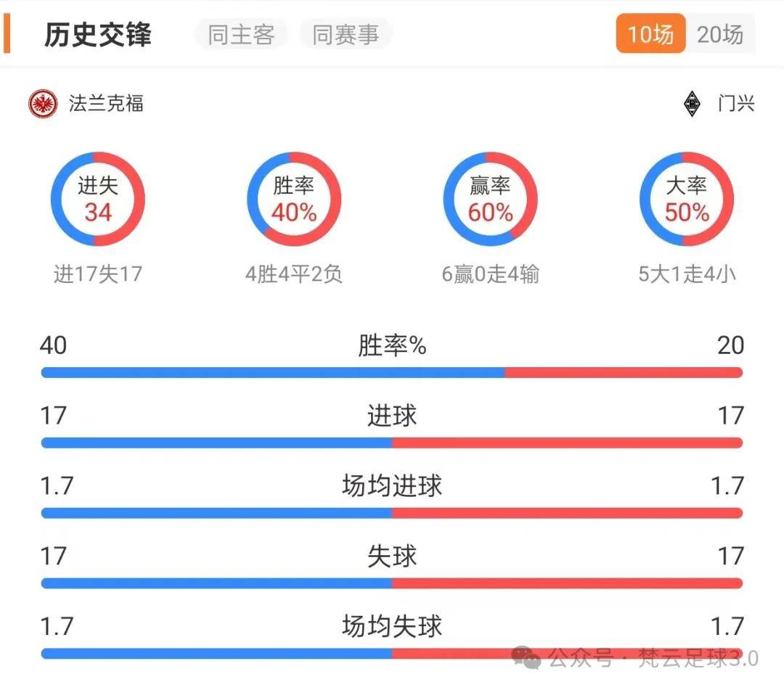The image size is (784, 690).
Task: Click the 大率 50% over rate circle
Action: click(x=686, y=198)
